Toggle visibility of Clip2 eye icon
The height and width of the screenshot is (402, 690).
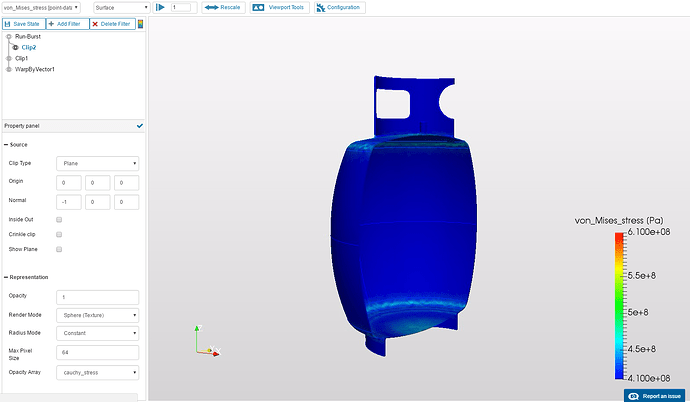(x=15, y=48)
